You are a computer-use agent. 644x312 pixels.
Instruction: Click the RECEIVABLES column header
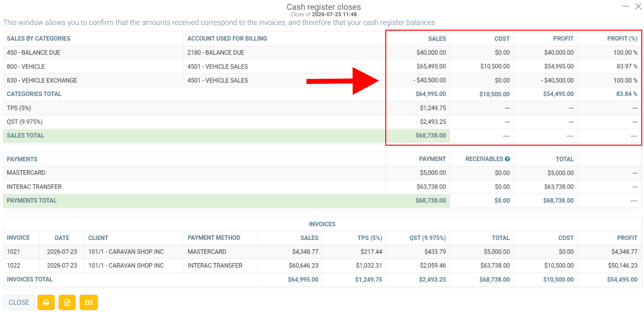(484, 159)
